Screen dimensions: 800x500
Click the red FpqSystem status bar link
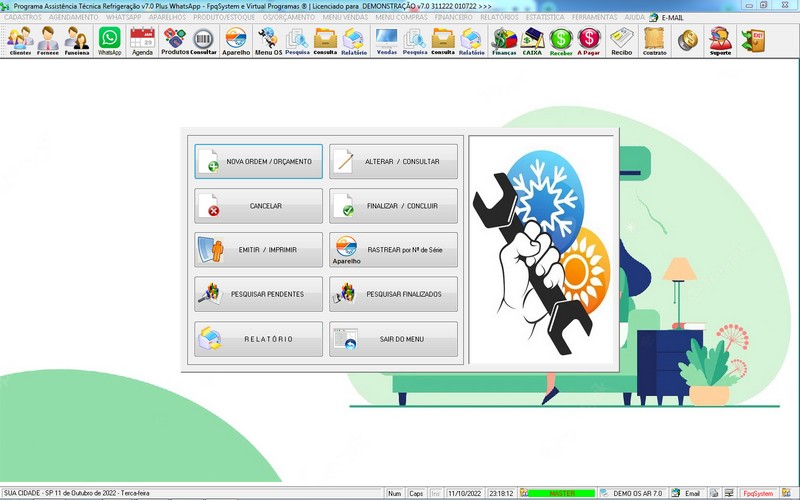758,493
